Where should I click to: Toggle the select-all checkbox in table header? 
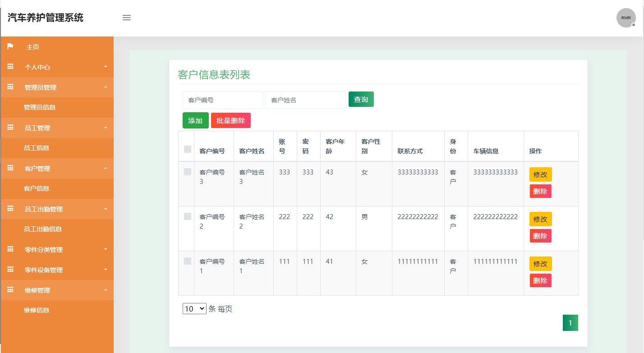[188, 149]
